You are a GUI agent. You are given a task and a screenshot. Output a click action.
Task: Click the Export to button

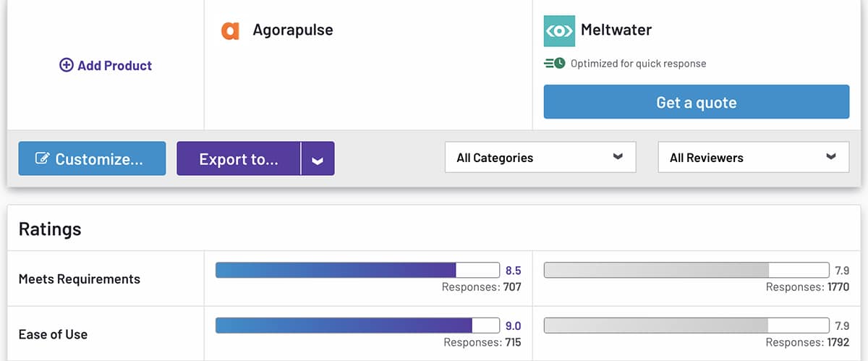click(239, 159)
